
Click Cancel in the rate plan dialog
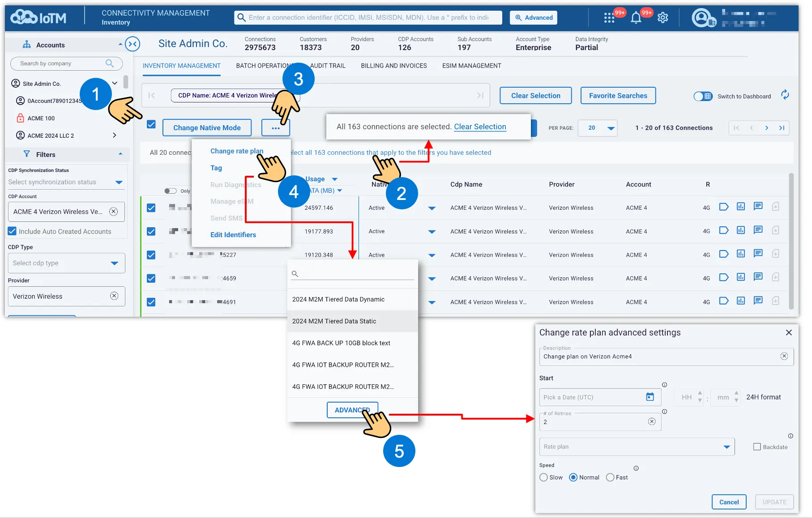coord(729,502)
